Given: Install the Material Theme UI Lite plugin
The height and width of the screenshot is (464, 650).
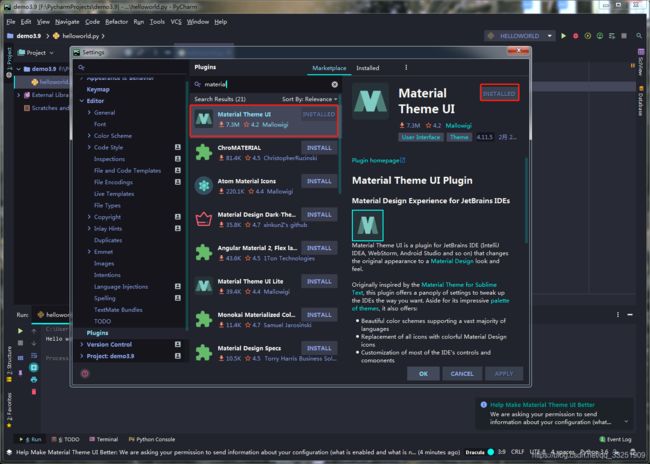Looking at the screenshot, I should (x=319, y=282).
